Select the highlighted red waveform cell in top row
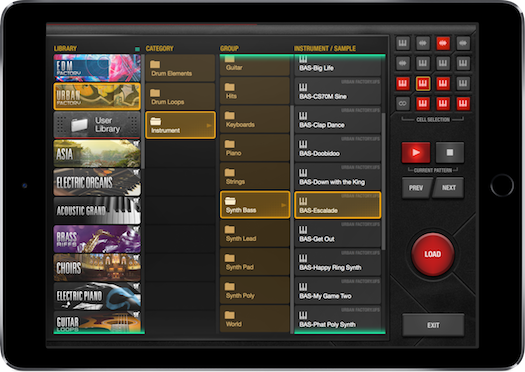Image resolution: width=525 pixels, height=372 pixels. point(443,43)
